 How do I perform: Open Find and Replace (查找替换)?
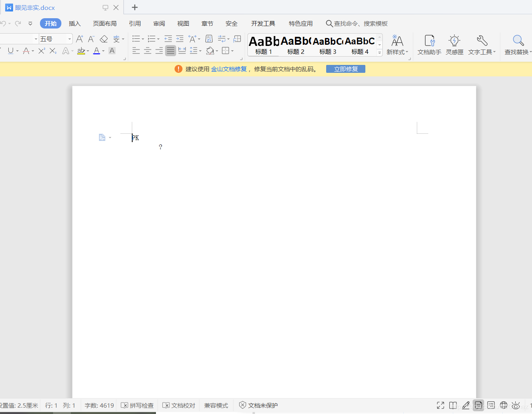click(518, 44)
